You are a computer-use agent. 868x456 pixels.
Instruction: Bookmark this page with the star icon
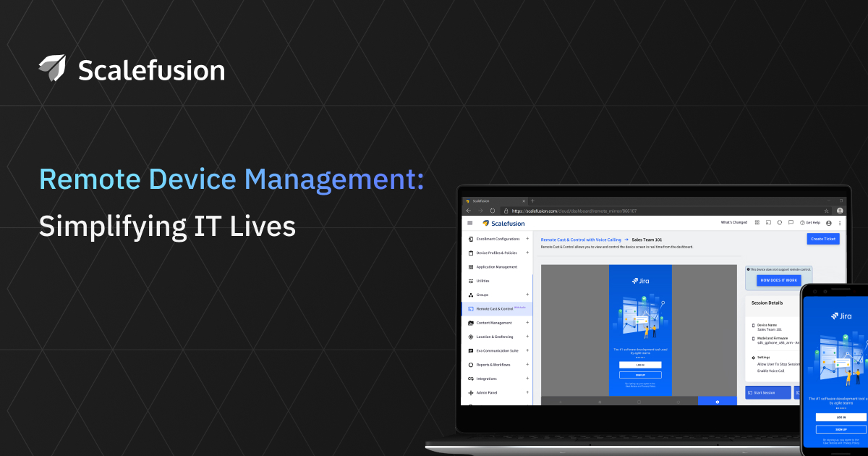(827, 211)
